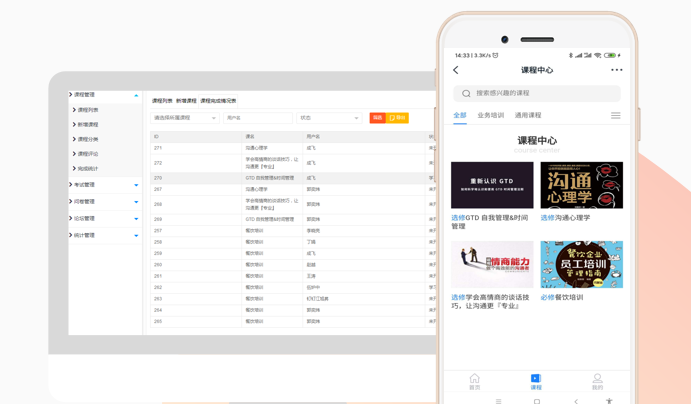The width and height of the screenshot is (691, 404).
Task: Click the red 筛选 filter button
Action: [x=377, y=118]
